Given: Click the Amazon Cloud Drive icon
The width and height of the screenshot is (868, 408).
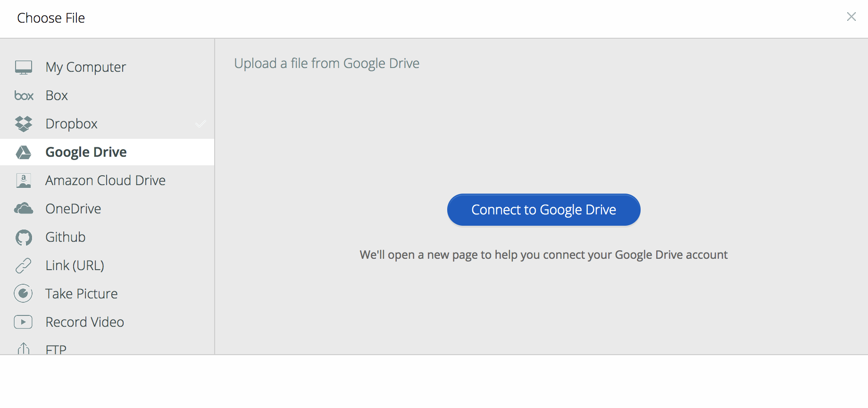Looking at the screenshot, I should 24,180.
